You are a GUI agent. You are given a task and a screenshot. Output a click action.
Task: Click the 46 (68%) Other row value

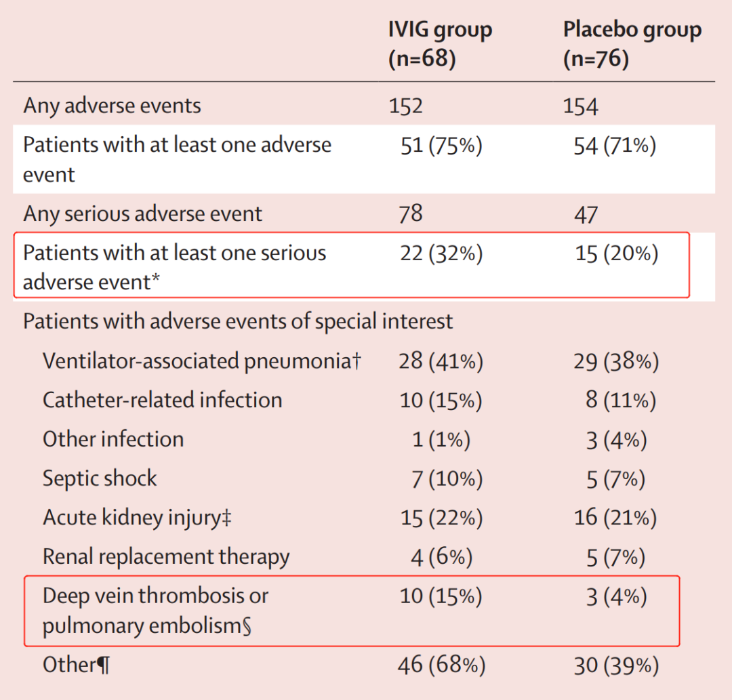pos(441,665)
